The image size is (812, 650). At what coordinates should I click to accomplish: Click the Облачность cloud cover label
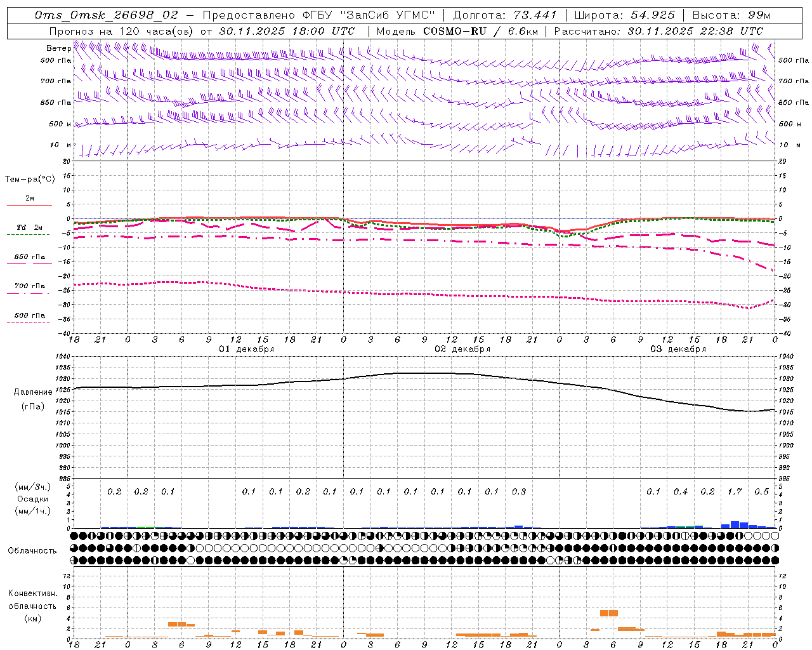pos(32,551)
